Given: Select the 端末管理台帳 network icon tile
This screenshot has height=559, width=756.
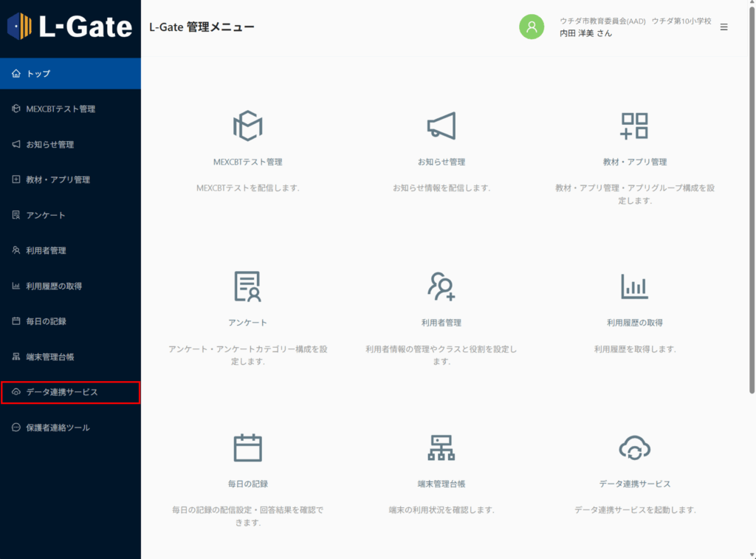Looking at the screenshot, I should click(441, 447).
